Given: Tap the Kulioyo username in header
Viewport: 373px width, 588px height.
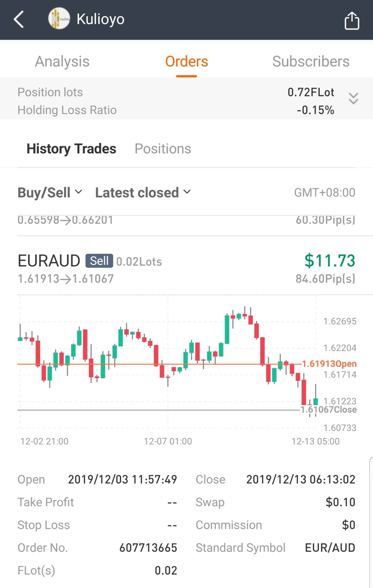Looking at the screenshot, I should tap(101, 19).
